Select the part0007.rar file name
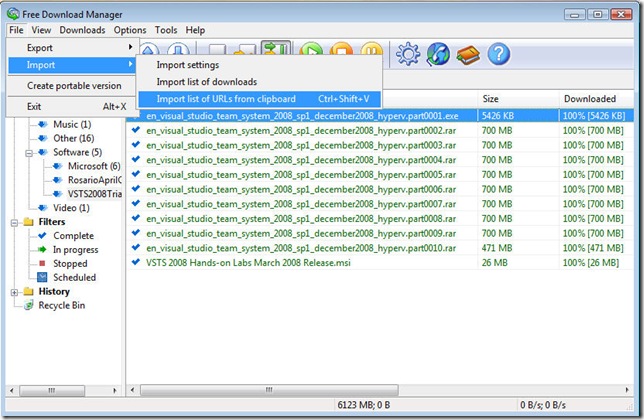This screenshot has width=644, height=420. (x=301, y=204)
